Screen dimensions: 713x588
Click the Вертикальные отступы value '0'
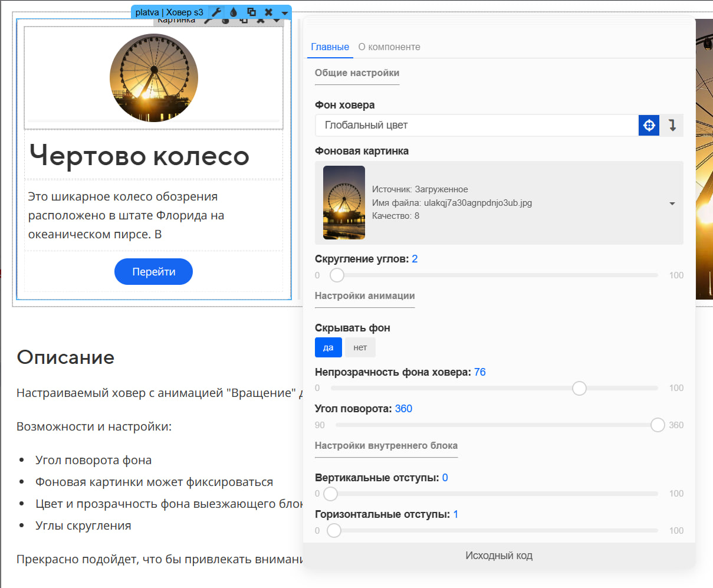[445, 478]
